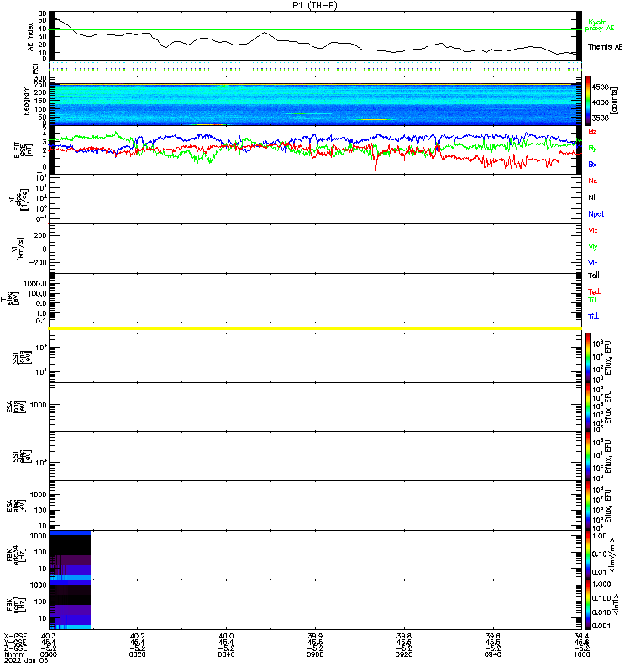The image size is (630, 672).
Task: Click the 1000.0 tick in temperature panel
Action: tap(35, 284)
